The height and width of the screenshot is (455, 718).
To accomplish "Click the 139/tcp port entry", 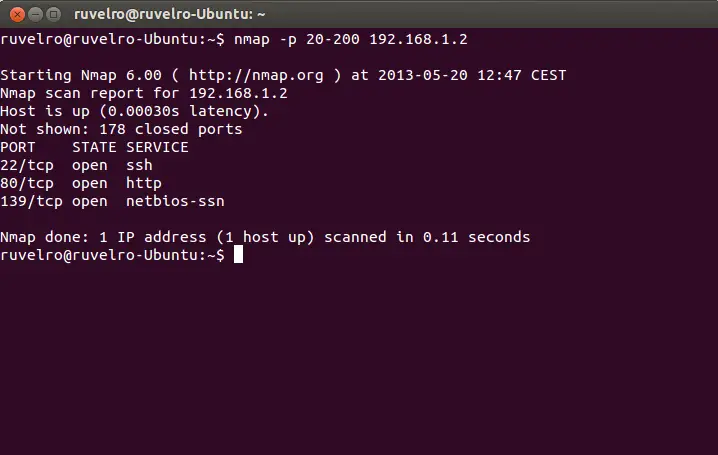I will click(31, 201).
